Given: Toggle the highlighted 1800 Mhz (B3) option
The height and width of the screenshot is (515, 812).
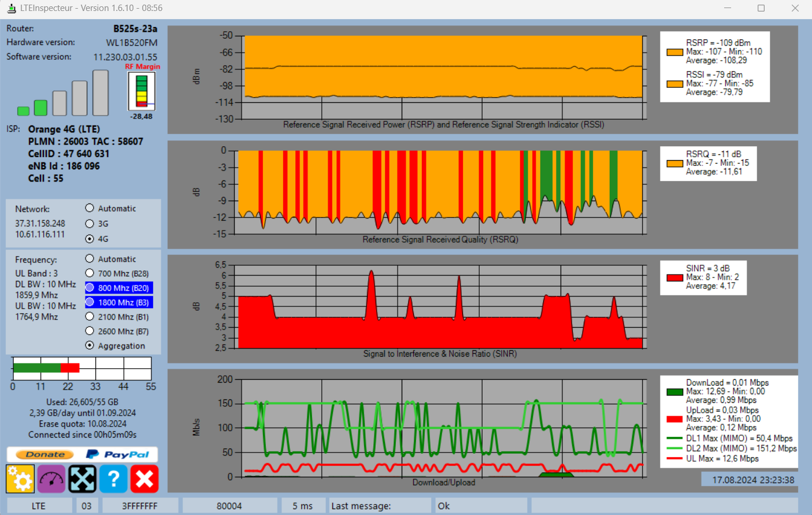Looking at the screenshot, I should click(119, 302).
